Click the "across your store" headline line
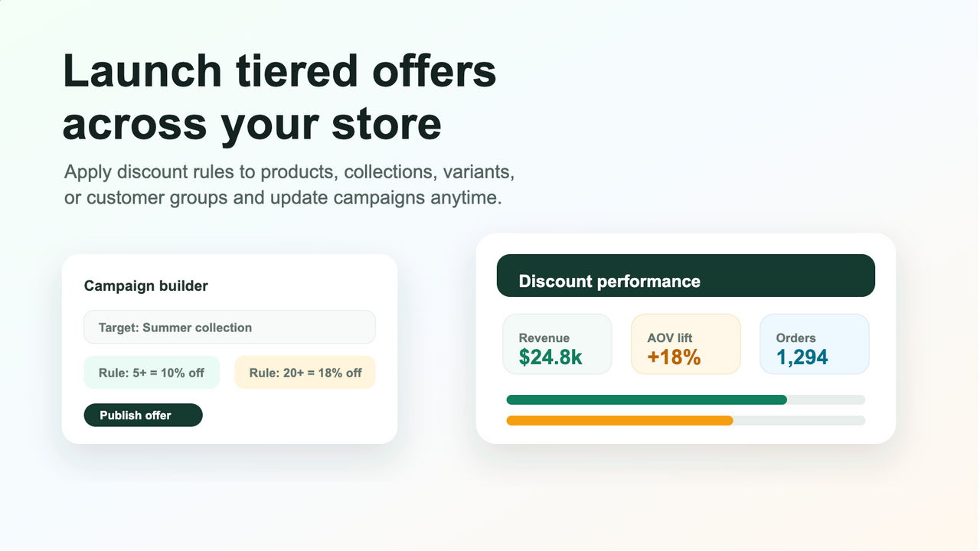Viewport: 980px width, 551px height. tap(253, 123)
